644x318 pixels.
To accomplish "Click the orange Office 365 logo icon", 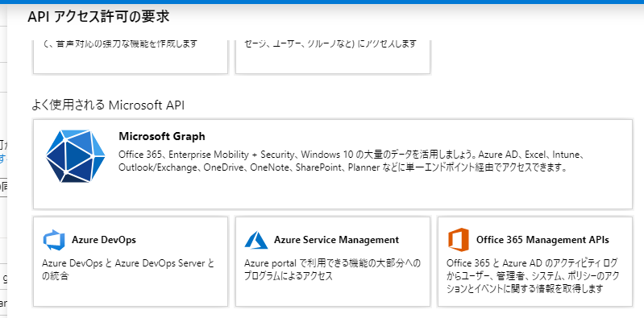I will pyautogui.click(x=459, y=240).
